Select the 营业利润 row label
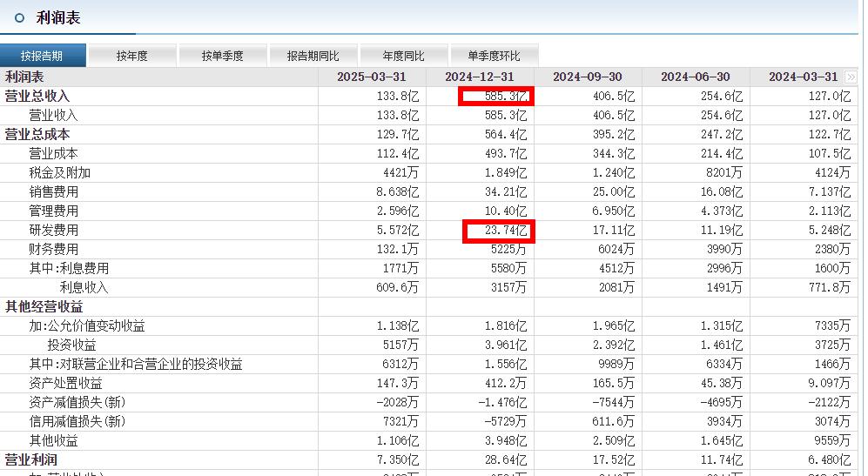 click(x=31, y=460)
